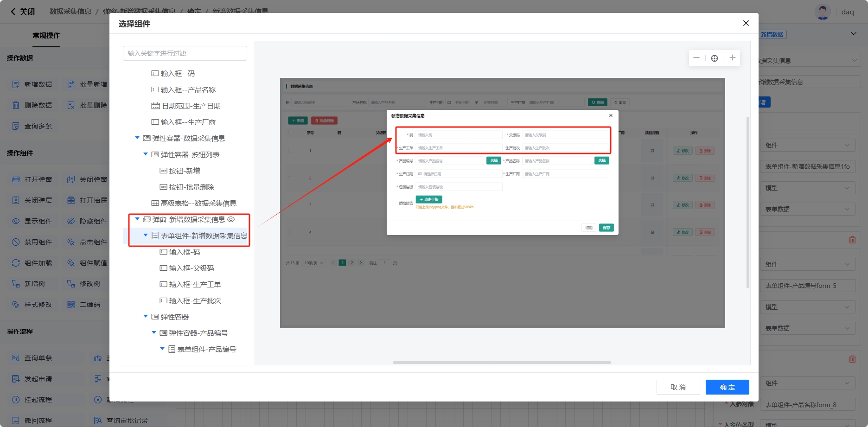The width and height of the screenshot is (868, 427).
Task: Focus the keyword filter input field
Action: coord(185,53)
